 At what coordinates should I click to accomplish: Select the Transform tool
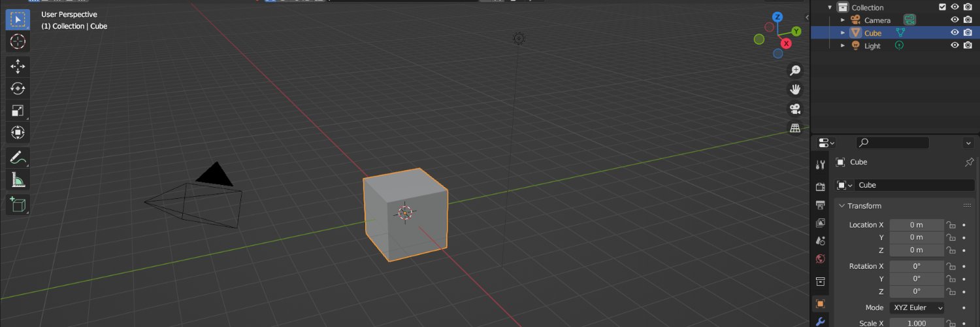(x=18, y=133)
